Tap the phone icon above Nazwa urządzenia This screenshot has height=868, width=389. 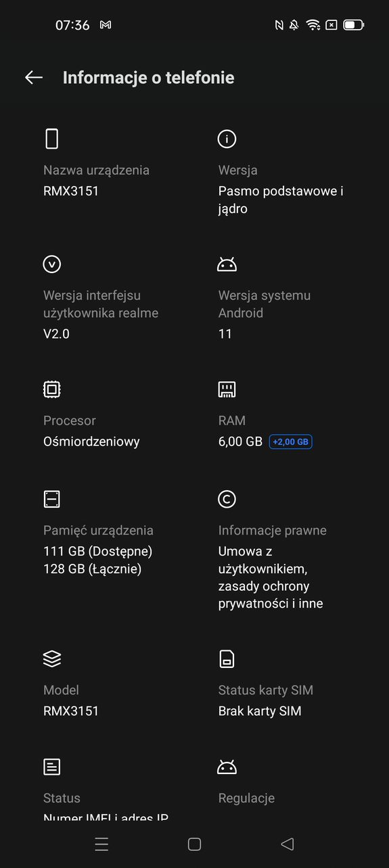coord(52,139)
